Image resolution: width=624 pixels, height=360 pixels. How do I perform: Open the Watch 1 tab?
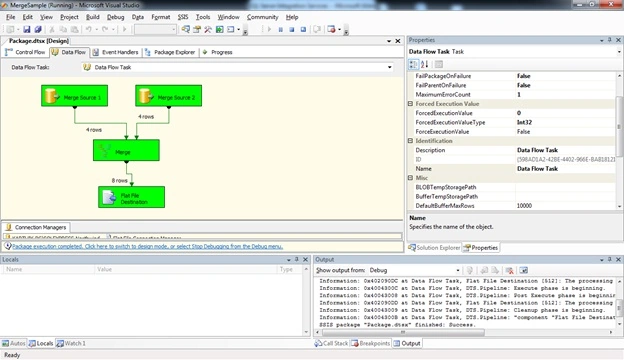point(71,343)
